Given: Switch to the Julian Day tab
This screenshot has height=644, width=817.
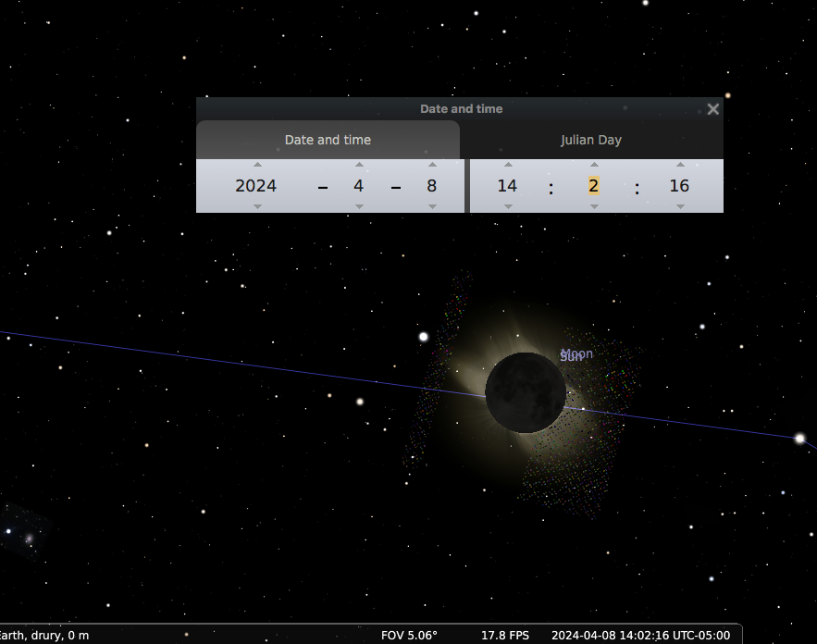Looking at the screenshot, I should click(591, 141).
